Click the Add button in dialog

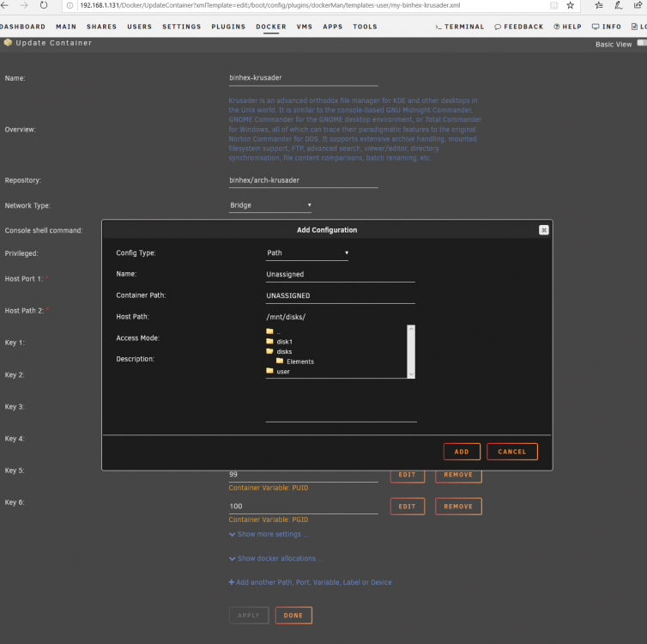pos(462,452)
